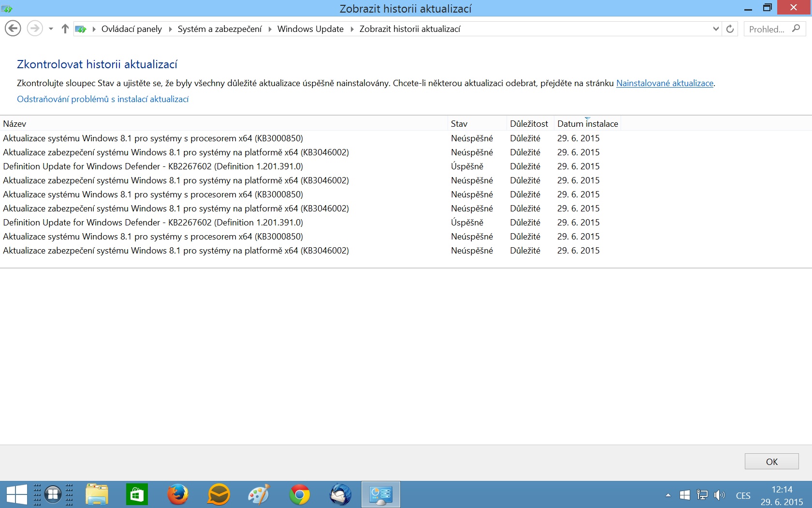812x508 pixels.
Task: Select Zobrazit historii aktualizací breadcrumb
Action: coord(410,29)
